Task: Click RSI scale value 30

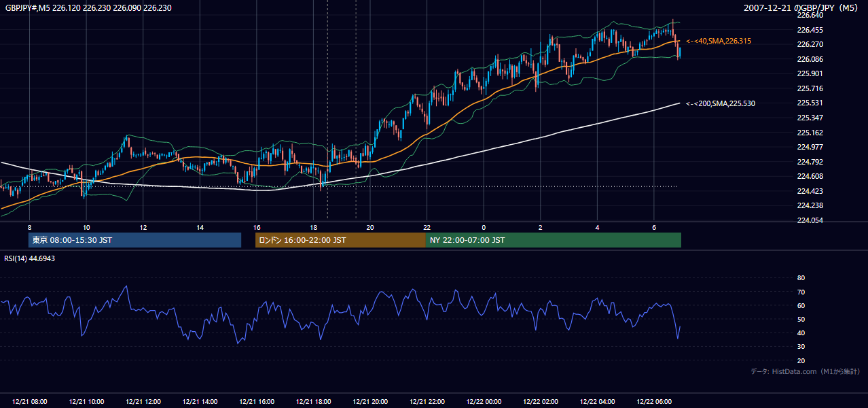Action: (x=801, y=347)
